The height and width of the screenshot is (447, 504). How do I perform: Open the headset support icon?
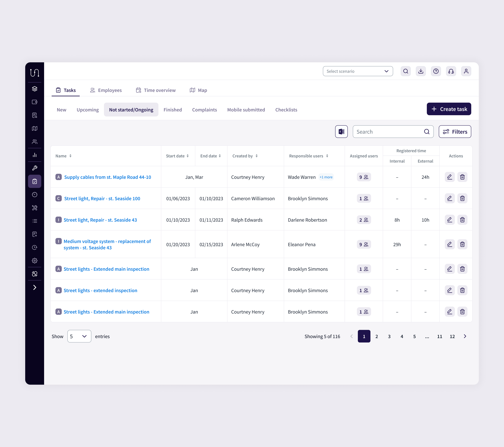[x=451, y=71]
